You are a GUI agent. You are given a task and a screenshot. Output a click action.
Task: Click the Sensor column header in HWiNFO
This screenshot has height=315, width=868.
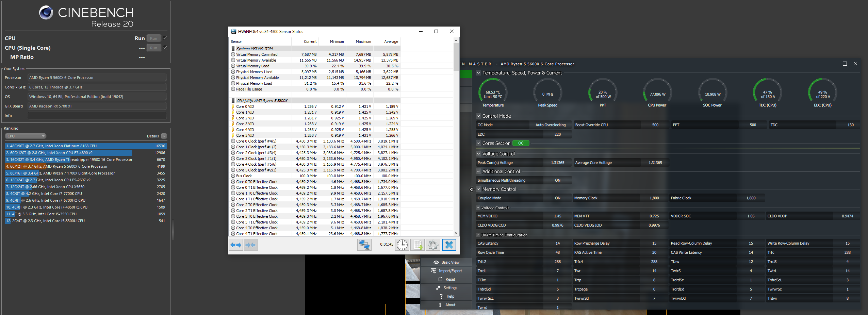click(260, 42)
